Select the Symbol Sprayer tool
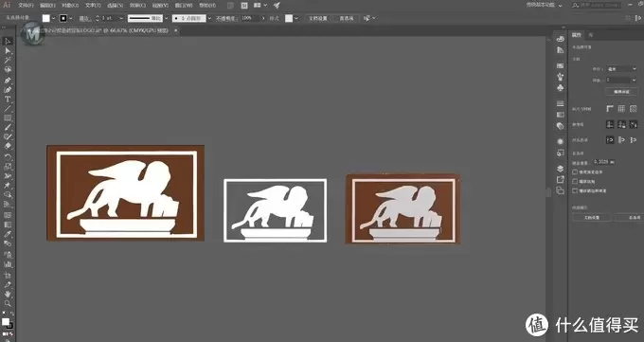 8,255
